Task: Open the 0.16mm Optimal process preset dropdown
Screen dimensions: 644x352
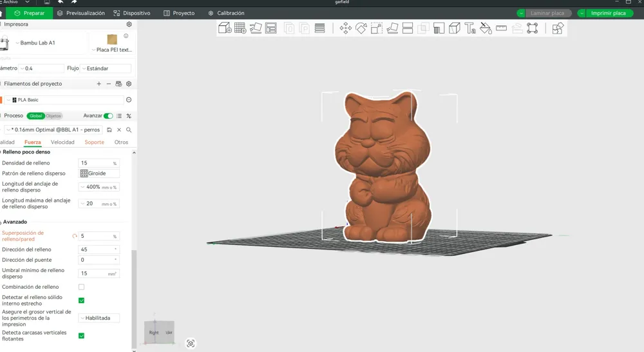Action: point(53,130)
